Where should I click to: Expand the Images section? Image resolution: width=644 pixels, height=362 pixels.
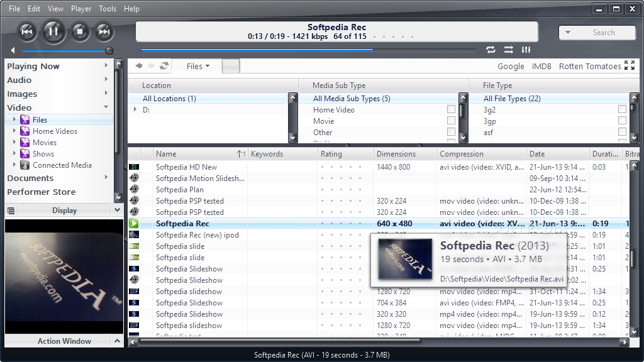point(106,94)
